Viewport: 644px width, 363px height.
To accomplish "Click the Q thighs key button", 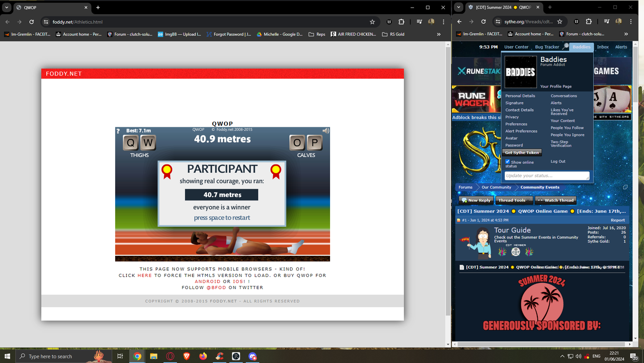I will (x=131, y=143).
